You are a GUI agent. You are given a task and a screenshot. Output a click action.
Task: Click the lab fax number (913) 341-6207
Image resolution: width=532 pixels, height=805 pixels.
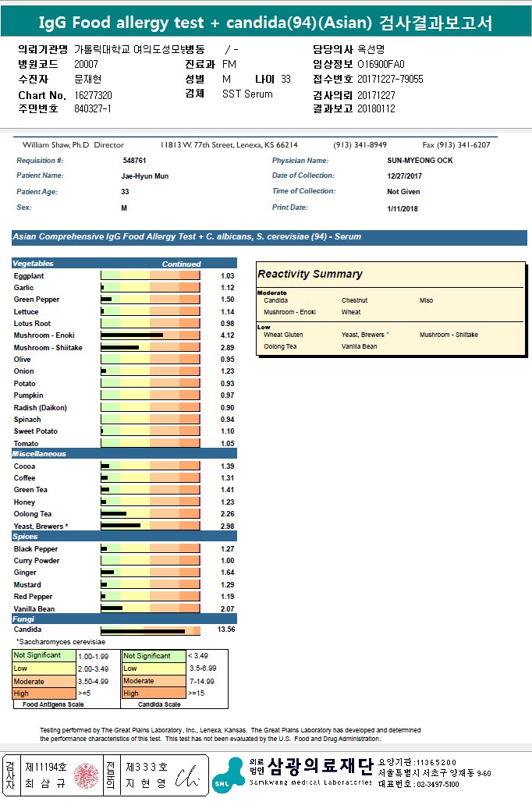click(456, 145)
